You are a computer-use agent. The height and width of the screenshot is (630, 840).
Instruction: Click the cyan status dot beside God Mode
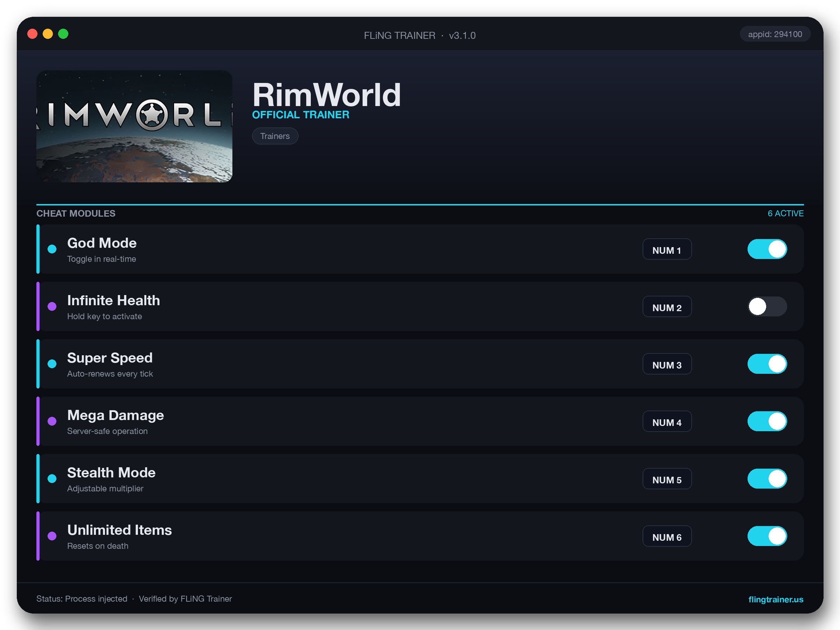(52, 249)
